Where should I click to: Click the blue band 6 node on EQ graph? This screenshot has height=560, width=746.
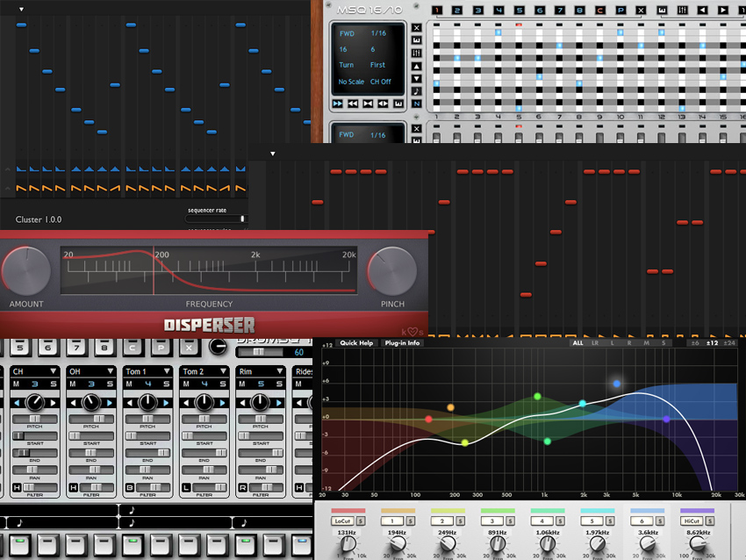click(617, 384)
